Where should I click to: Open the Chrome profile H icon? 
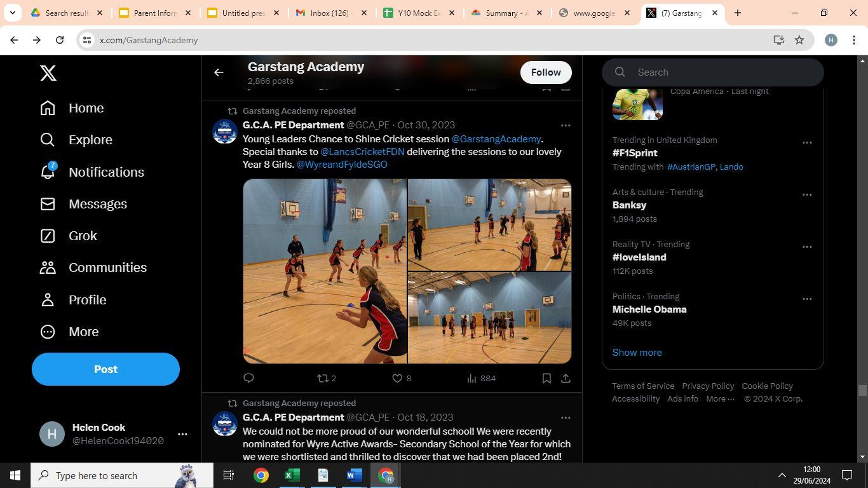coord(831,40)
